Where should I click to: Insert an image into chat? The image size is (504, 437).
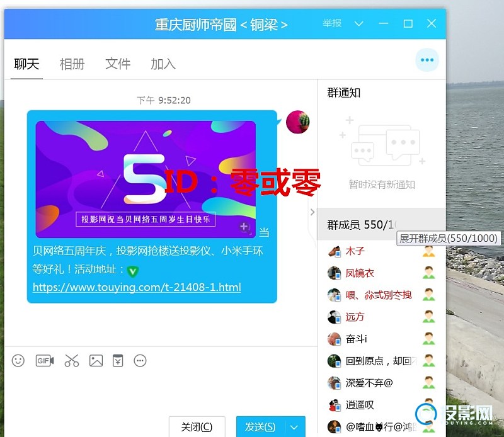(96, 361)
